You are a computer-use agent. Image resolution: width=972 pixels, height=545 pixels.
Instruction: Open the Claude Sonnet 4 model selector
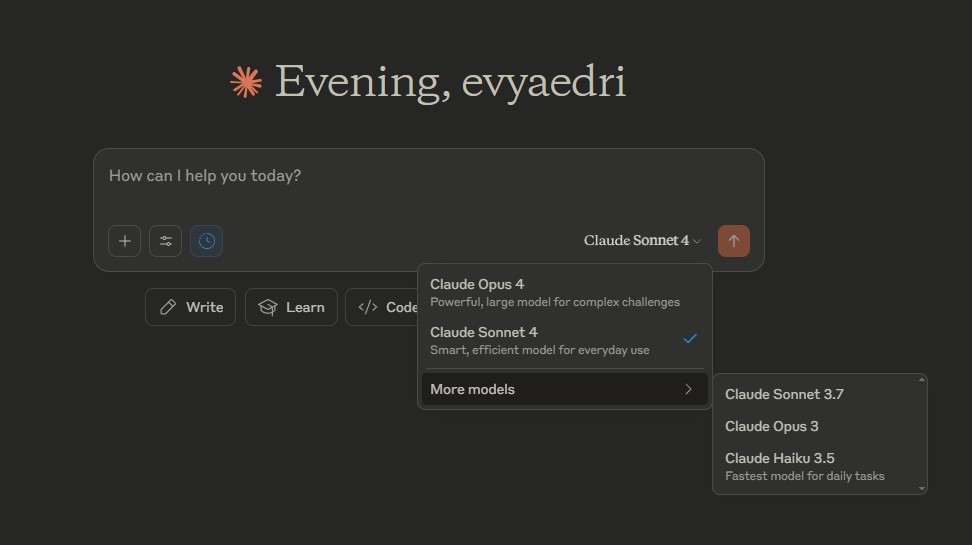[x=642, y=241]
